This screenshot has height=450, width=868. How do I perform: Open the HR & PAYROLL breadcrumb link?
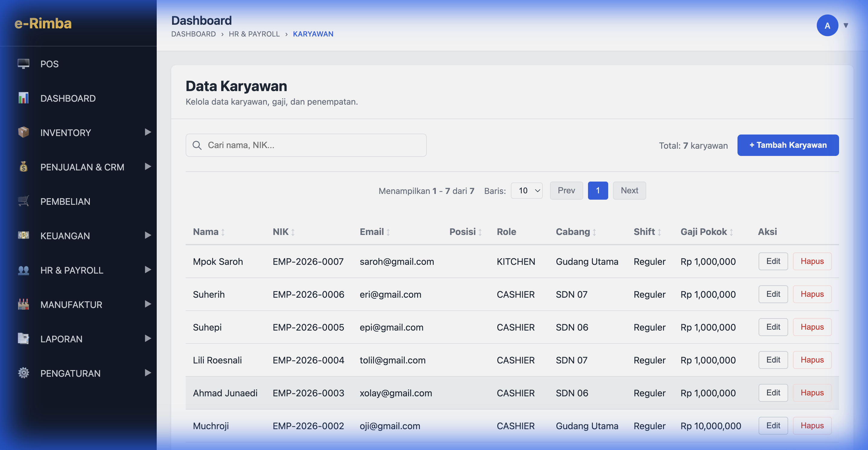point(254,34)
